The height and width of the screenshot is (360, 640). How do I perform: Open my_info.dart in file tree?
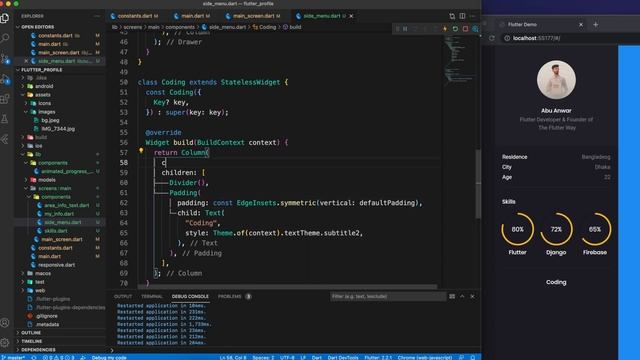pyautogui.click(x=59, y=214)
